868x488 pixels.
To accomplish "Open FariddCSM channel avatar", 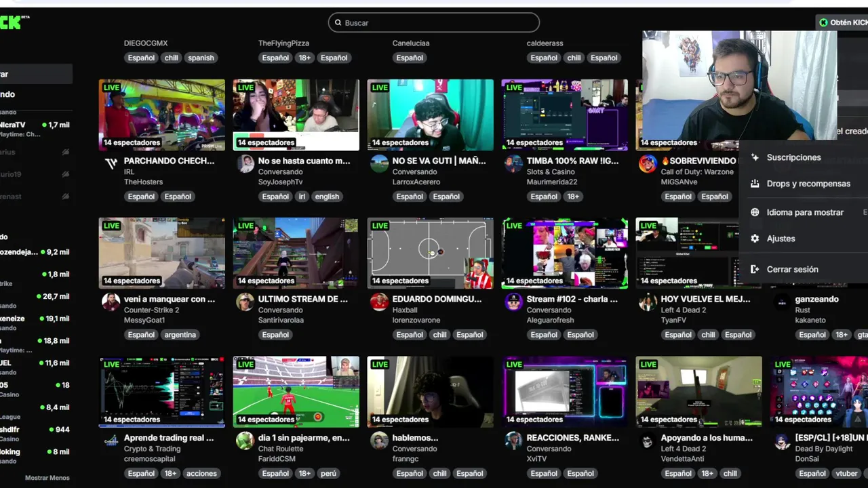I will click(x=245, y=441).
